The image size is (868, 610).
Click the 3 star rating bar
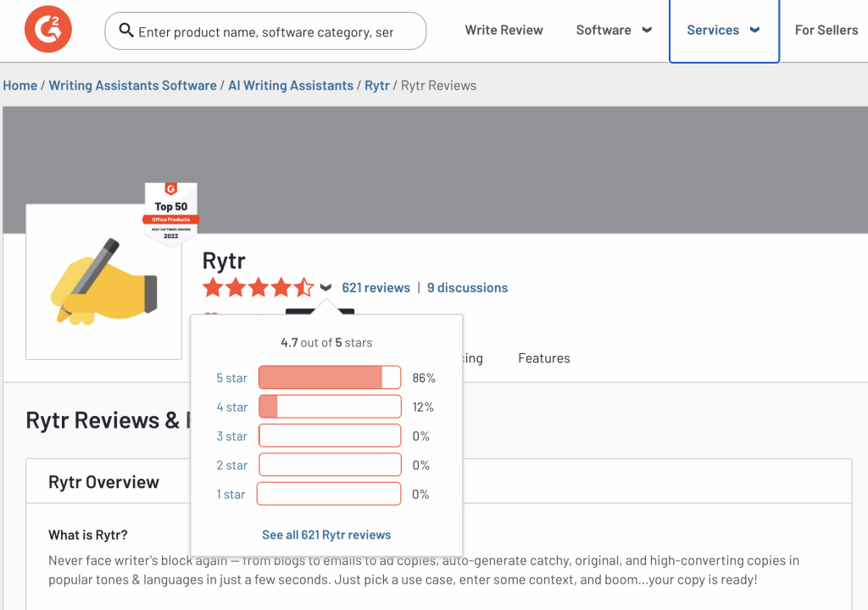(330, 435)
